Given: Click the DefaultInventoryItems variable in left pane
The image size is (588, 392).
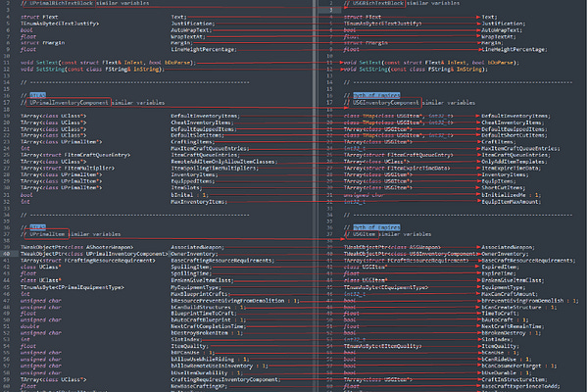Looking at the screenshot, I should click(205, 116).
